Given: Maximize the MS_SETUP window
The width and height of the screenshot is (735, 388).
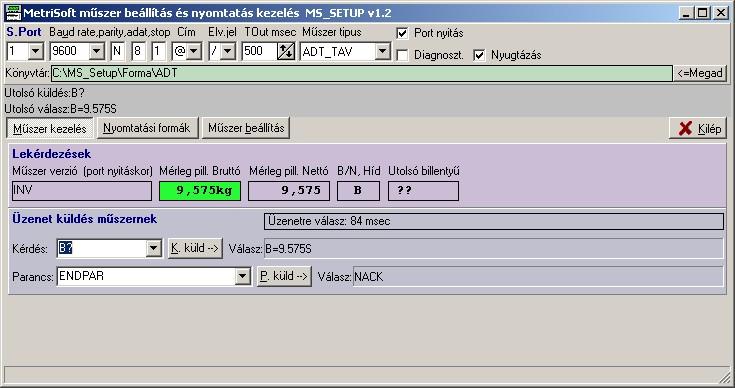Looking at the screenshot, I should (702, 13).
